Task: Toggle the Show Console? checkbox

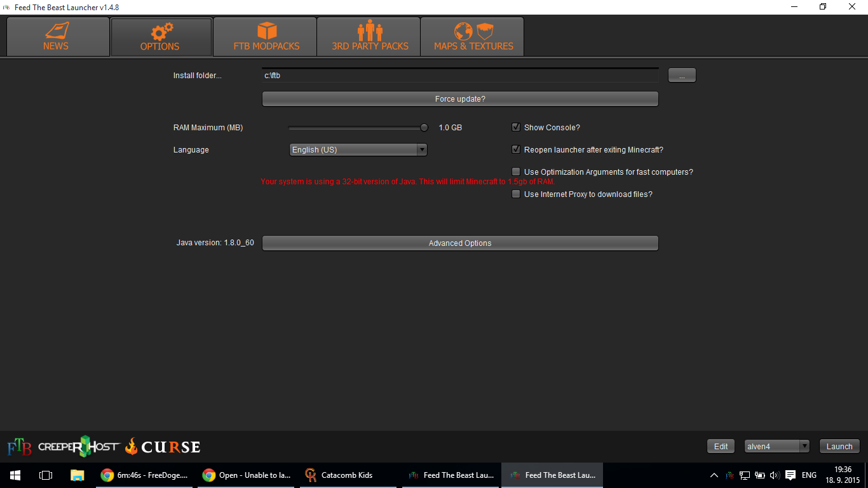Action: pos(516,128)
